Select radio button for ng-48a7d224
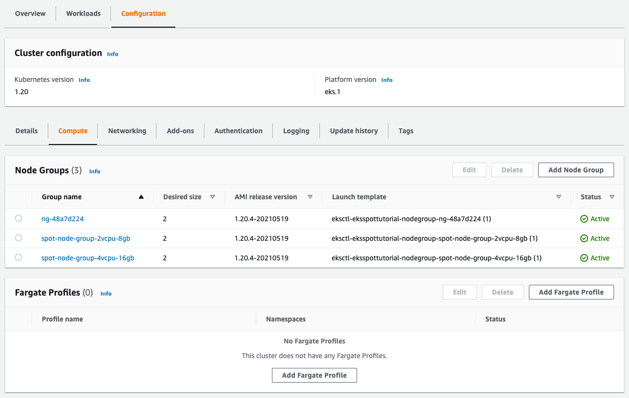This screenshot has width=629, height=398. coord(18,218)
